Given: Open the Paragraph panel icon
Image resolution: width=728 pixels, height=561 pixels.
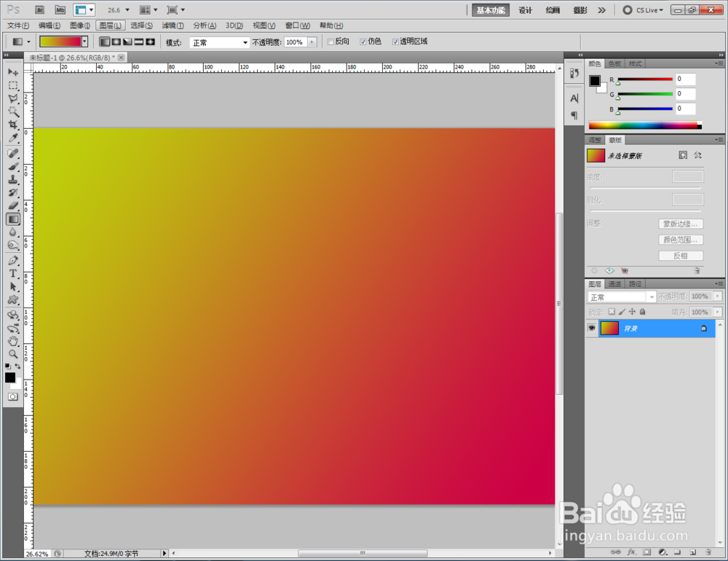Looking at the screenshot, I should pos(574,115).
